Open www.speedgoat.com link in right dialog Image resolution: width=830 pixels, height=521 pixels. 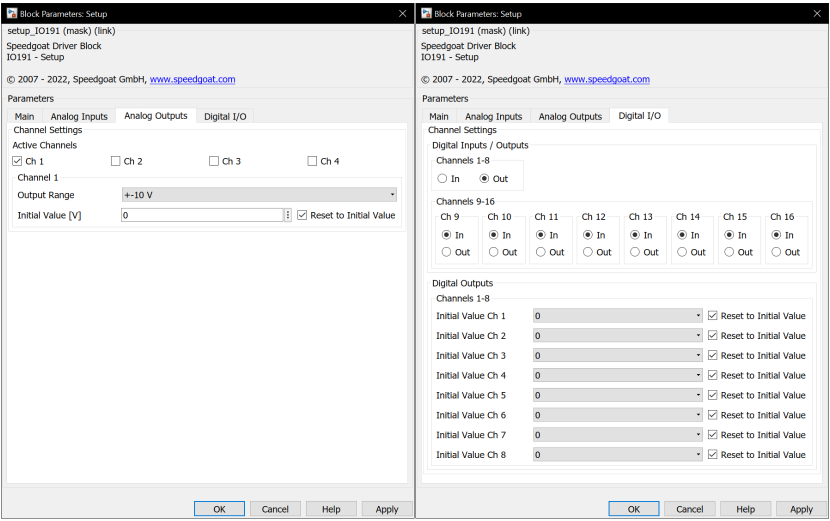pos(606,79)
